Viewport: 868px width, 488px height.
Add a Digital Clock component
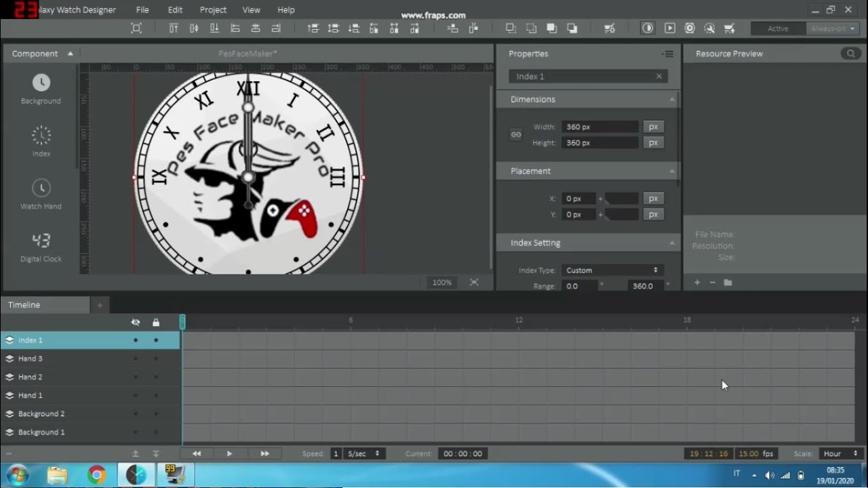(41, 247)
